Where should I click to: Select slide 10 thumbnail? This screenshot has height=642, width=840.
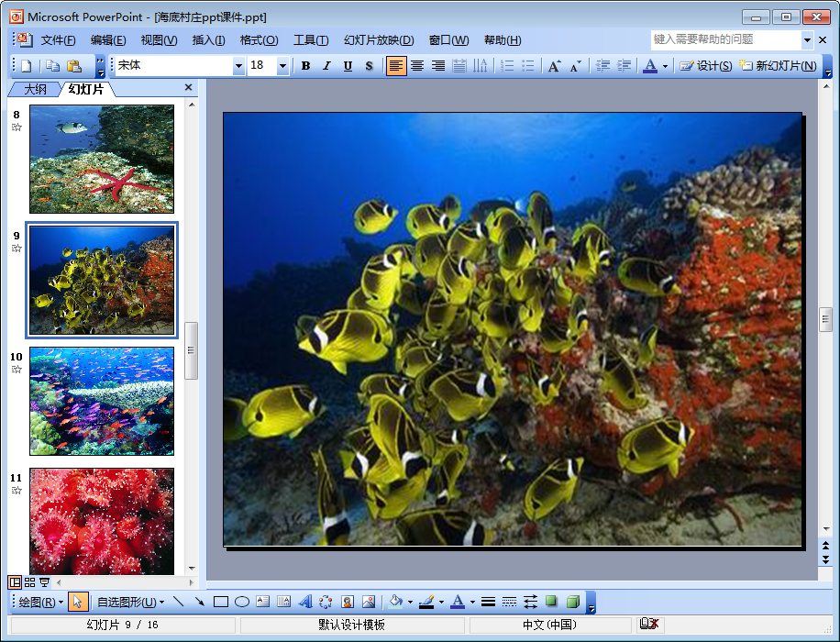click(102, 401)
